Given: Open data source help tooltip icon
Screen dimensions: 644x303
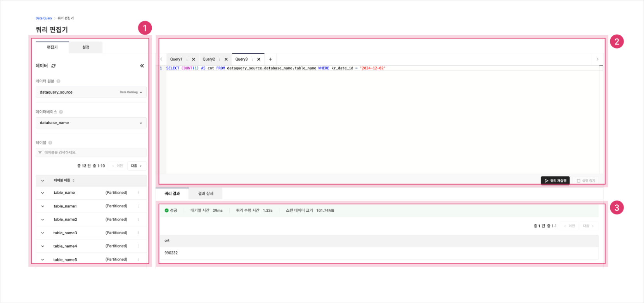Looking at the screenshot, I should tap(58, 81).
